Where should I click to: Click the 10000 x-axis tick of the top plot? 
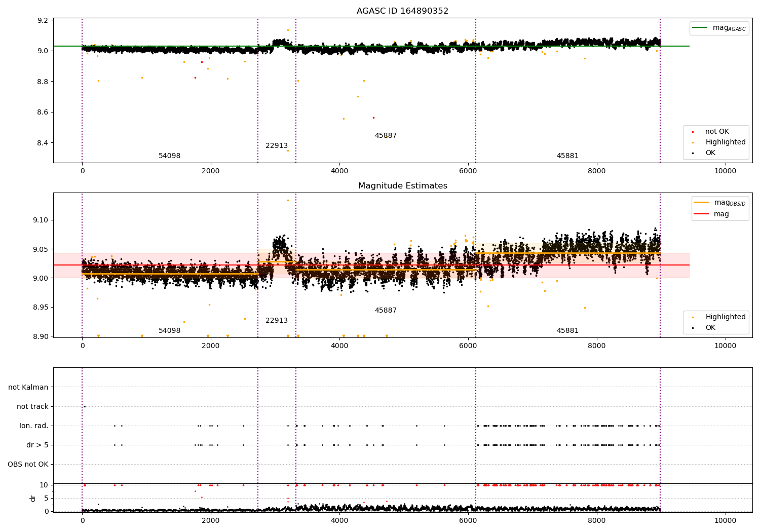pos(725,171)
